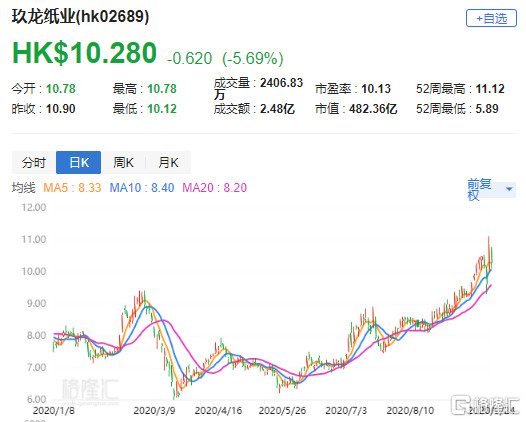This screenshot has height=422, width=526.
Task: Click the 7.00 y-axis price label
Action: coord(36,368)
